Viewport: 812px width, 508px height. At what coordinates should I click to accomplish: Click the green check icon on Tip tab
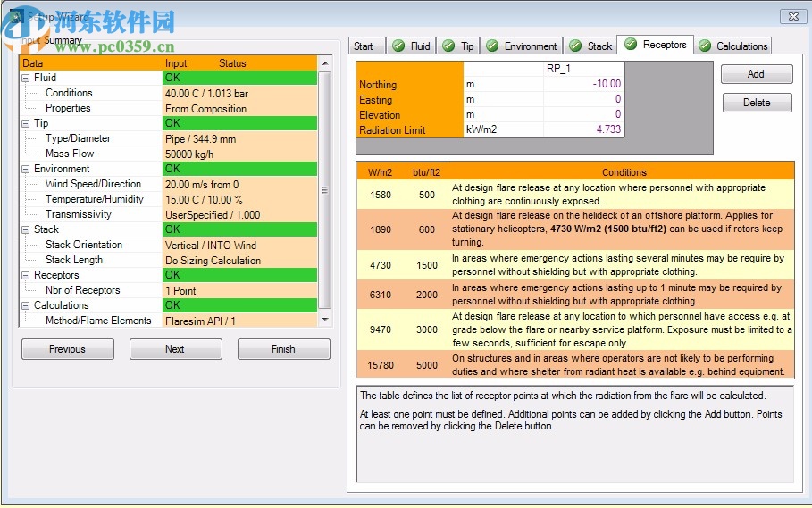(x=448, y=46)
